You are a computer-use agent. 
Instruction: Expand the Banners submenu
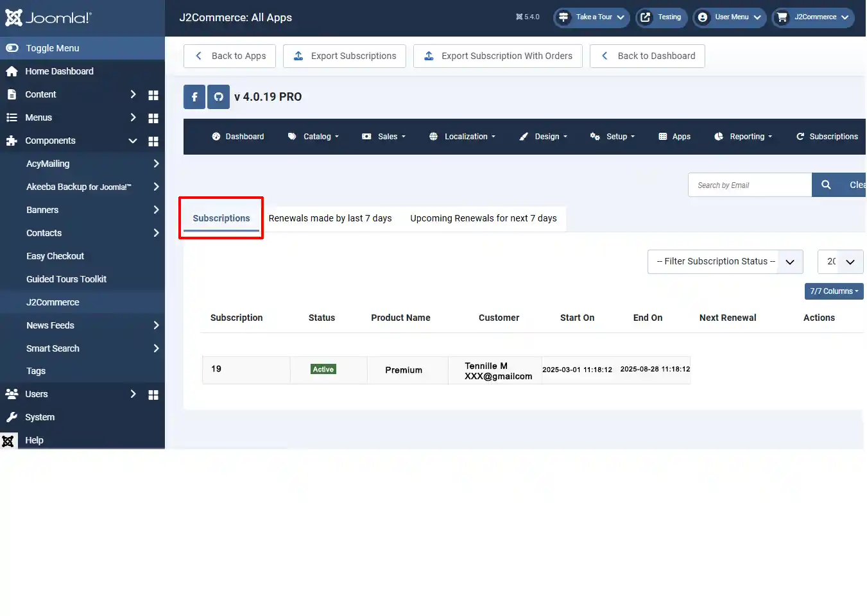156,210
